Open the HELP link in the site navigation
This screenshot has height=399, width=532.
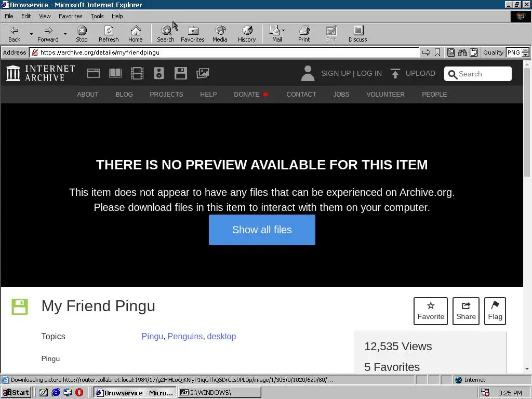[208, 95]
